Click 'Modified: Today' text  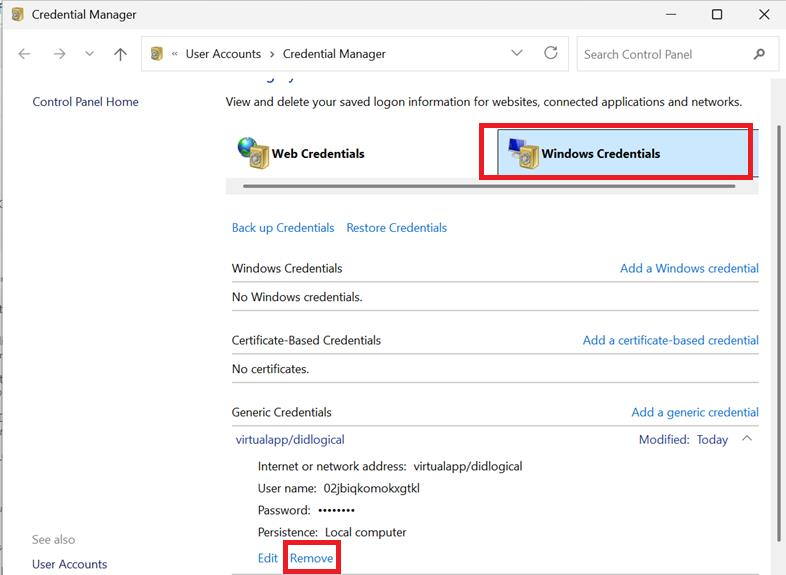[683, 440]
